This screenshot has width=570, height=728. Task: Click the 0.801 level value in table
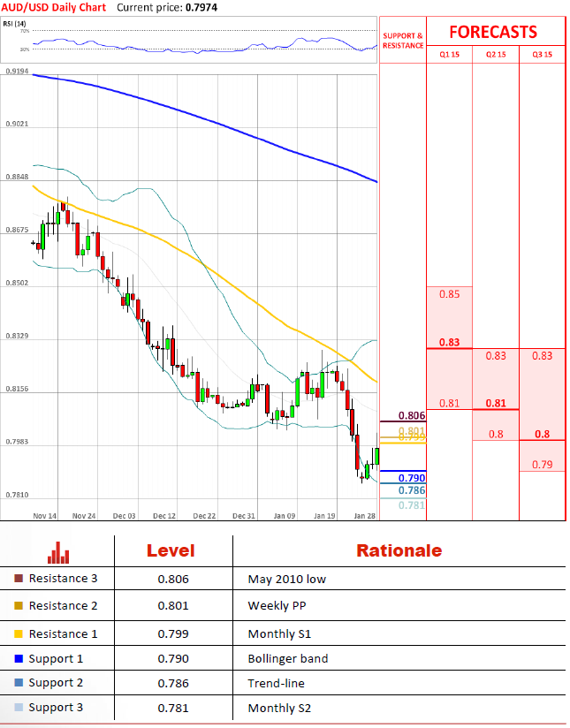tap(173, 606)
